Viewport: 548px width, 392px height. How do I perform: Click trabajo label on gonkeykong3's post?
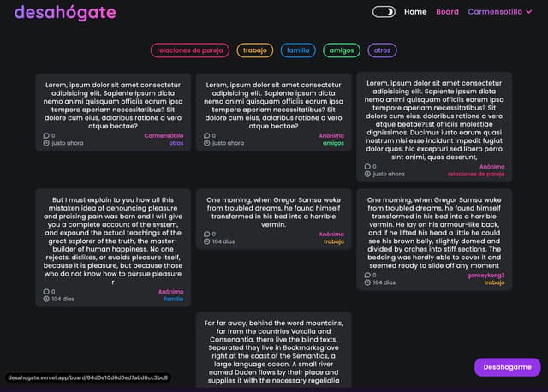pyautogui.click(x=494, y=282)
